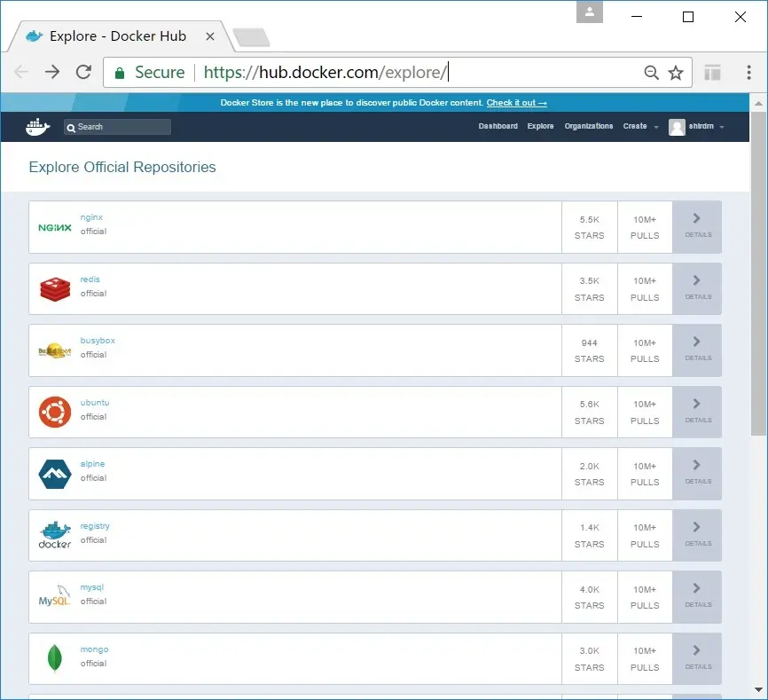Click the docker registry whale logo
768x700 pixels.
tap(55, 535)
